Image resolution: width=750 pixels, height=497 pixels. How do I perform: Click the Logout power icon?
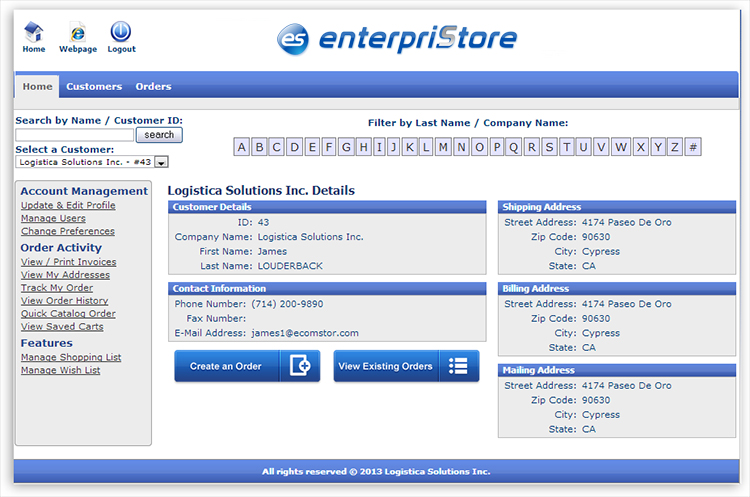pyautogui.click(x=121, y=32)
